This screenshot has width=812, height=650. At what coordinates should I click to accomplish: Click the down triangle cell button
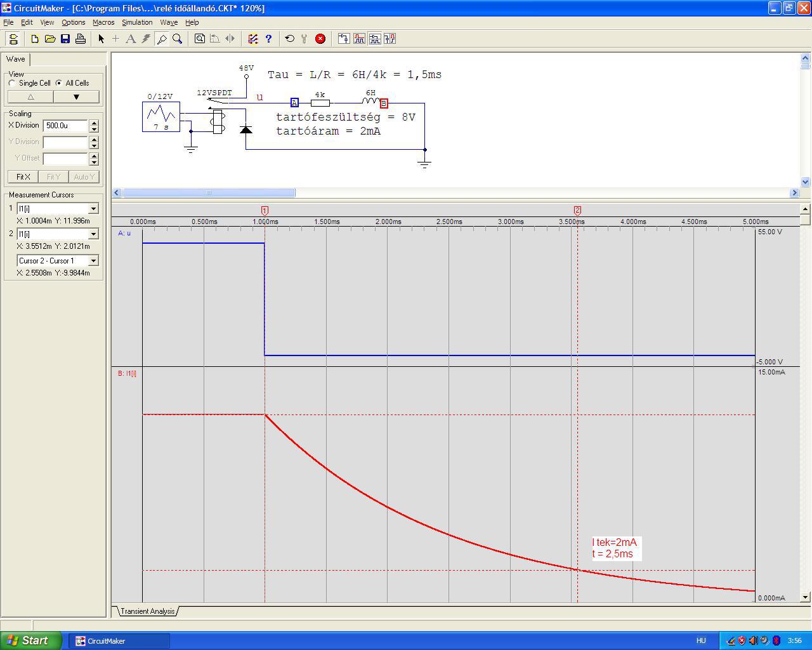click(76, 97)
